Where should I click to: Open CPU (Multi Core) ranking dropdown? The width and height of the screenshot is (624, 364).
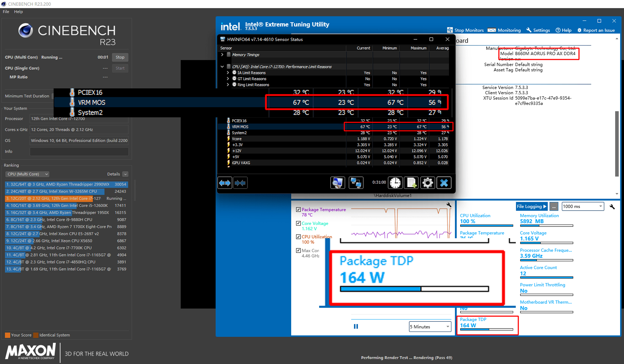[27, 174]
